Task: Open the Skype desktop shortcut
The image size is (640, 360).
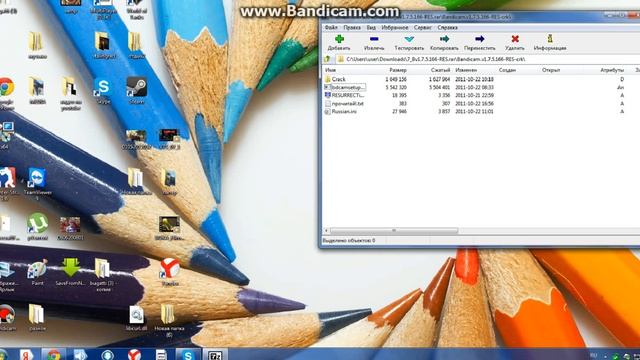Action: pyautogui.click(x=103, y=90)
